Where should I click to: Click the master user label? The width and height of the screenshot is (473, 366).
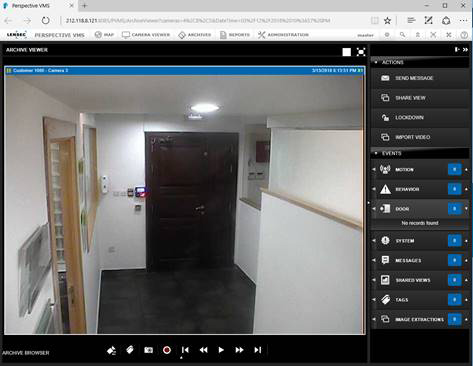(365, 35)
